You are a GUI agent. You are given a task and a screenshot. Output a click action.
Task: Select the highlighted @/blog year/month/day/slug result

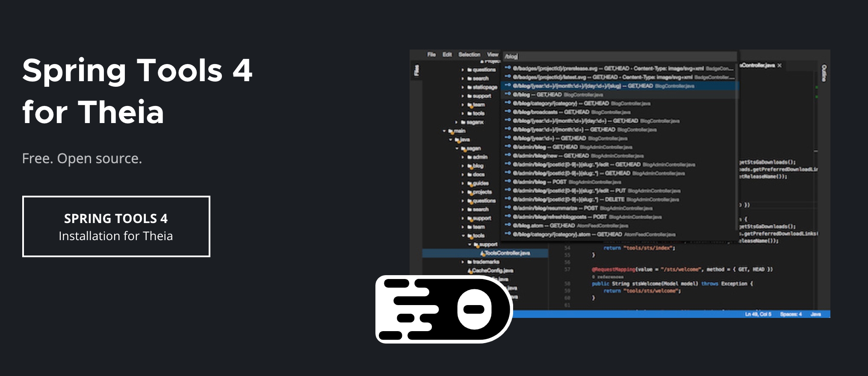point(620,86)
